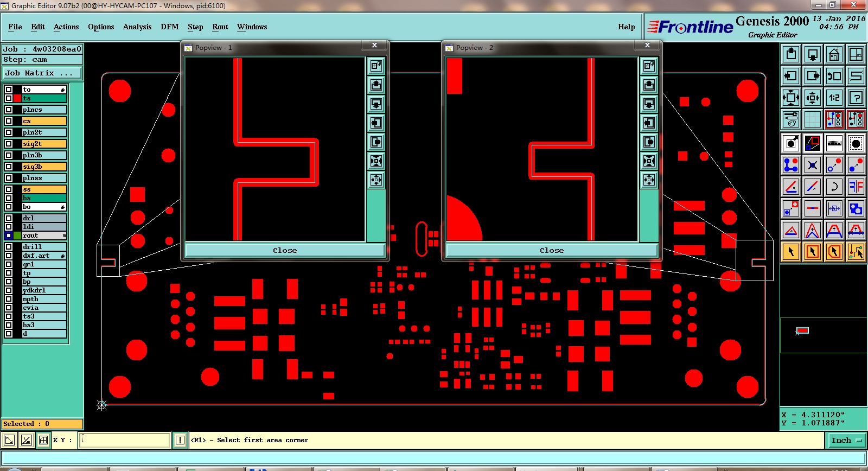Select the plain arrow pointer tool
868x471 pixels.
791,252
